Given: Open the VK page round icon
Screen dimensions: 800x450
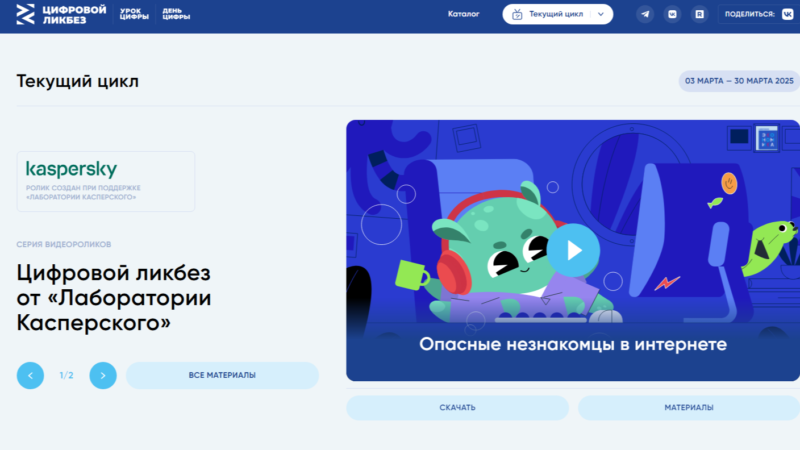Looking at the screenshot, I should (x=672, y=14).
